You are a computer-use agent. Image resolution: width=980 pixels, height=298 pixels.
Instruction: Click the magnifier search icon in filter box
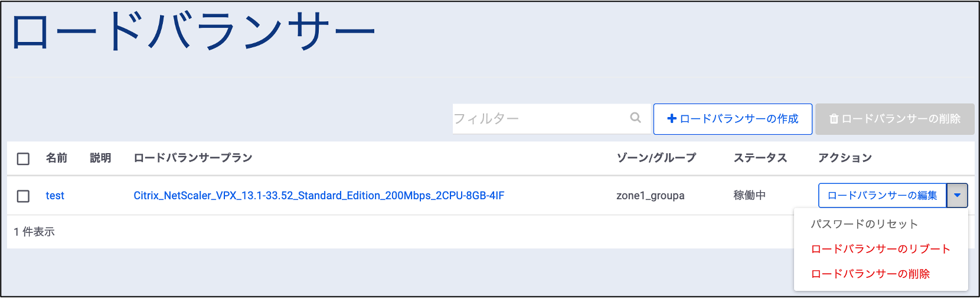(x=635, y=118)
